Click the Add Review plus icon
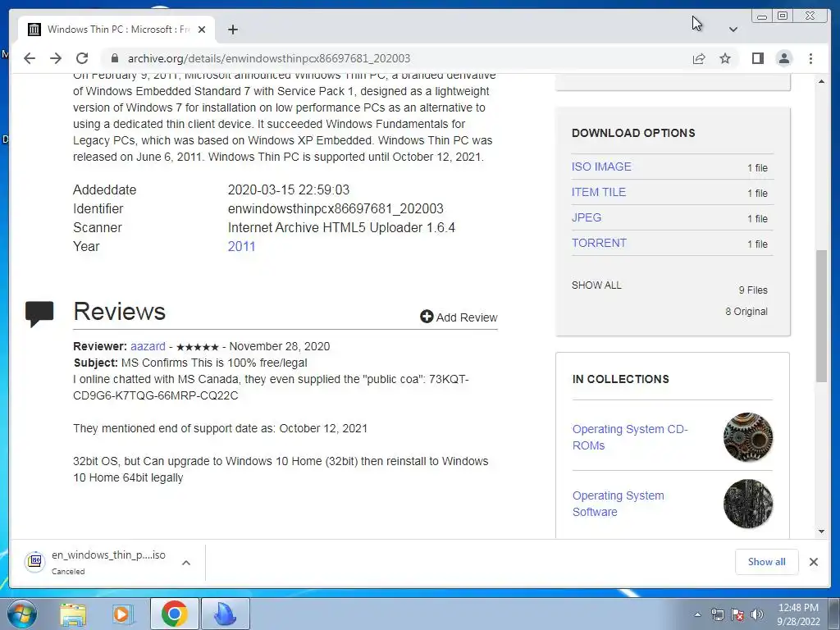The image size is (840, 630). (x=427, y=317)
